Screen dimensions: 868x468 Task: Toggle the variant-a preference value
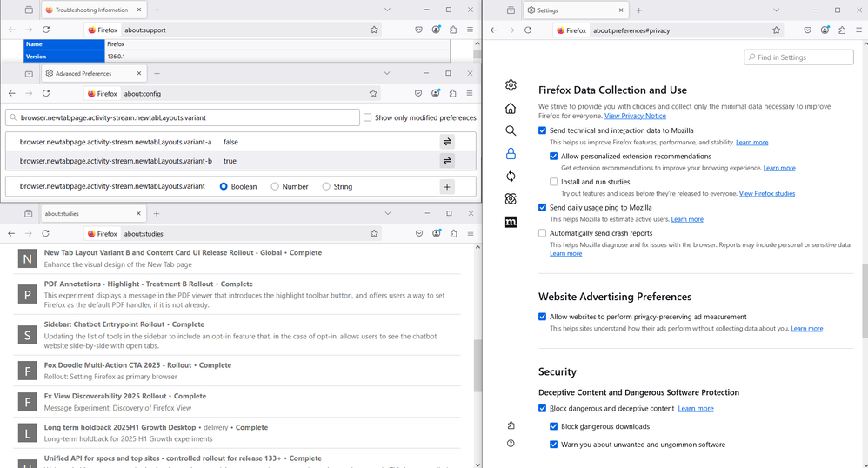[447, 142]
